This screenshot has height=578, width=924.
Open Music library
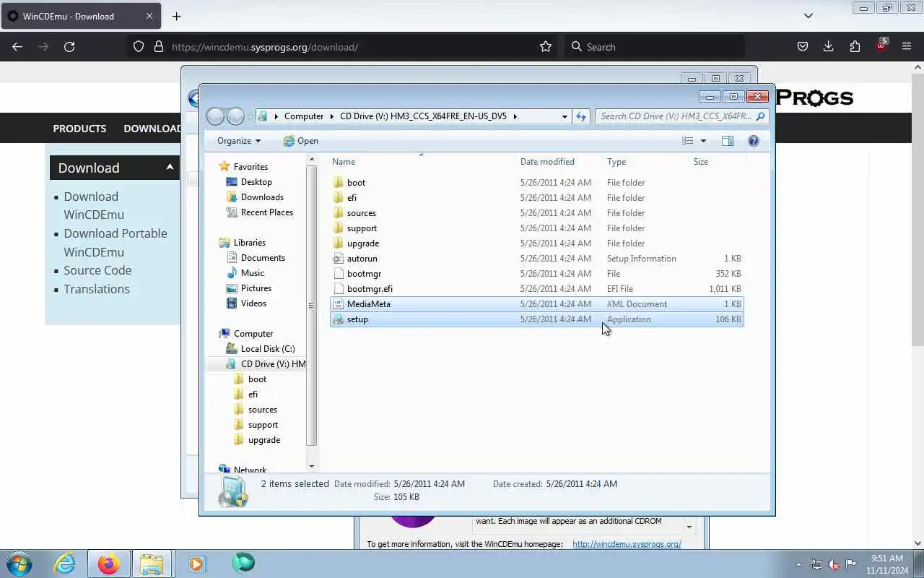(252, 273)
